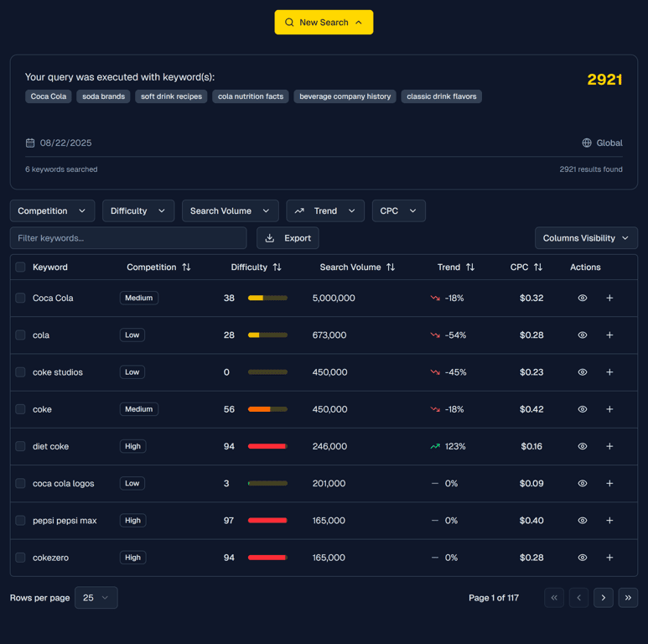Sort by Search Volume arrows icon
The height and width of the screenshot is (644, 648).
tap(391, 267)
